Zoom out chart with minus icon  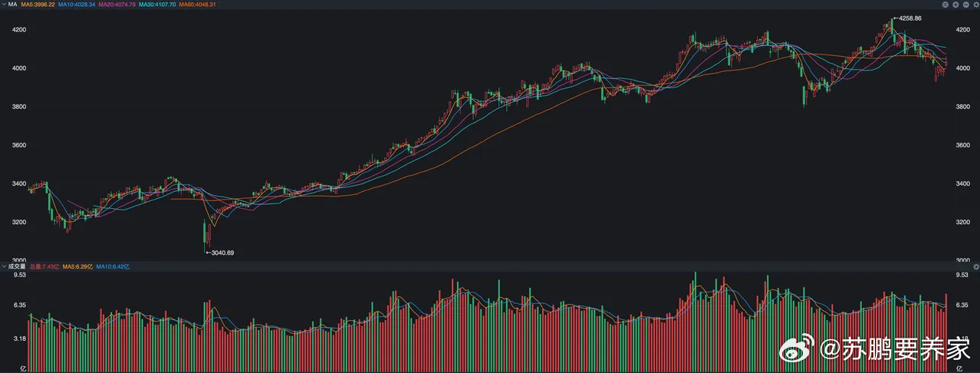click(x=966, y=5)
